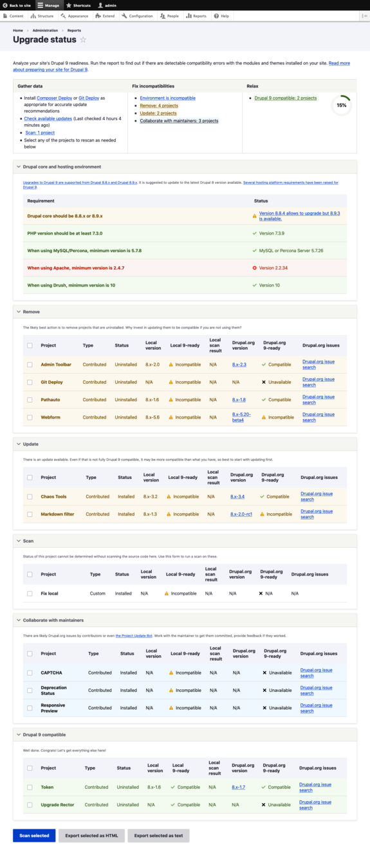The width and height of the screenshot is (370, 868).
Task: Click the 15% progress circle
Action: coord(342,105)
